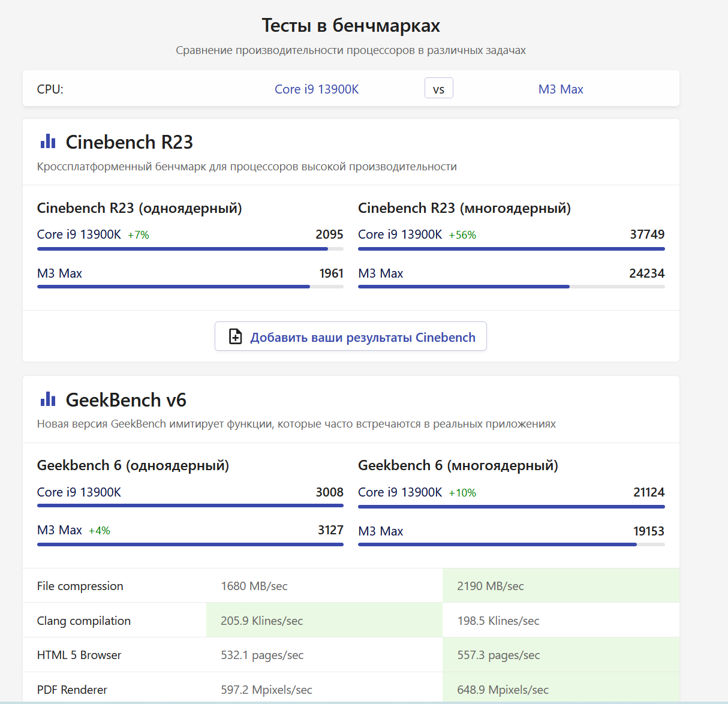Click Добавить ваши результаты Cinebench button
The image size is (728, 704).
[x=351, y=336]
